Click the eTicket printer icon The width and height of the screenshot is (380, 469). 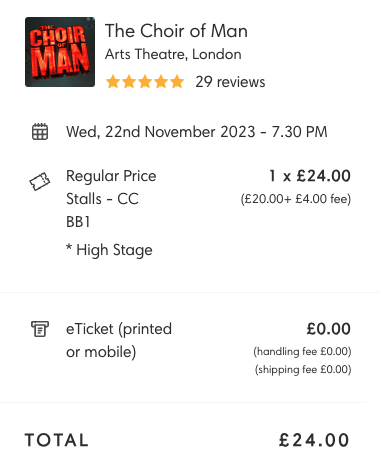(40, 329)
